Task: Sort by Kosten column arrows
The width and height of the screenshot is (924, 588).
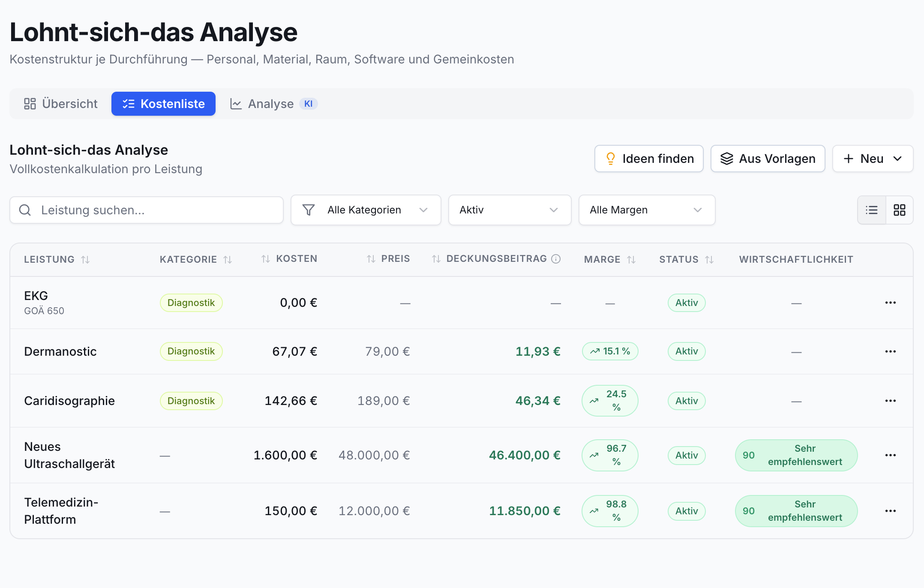Action: coord(266,259)
